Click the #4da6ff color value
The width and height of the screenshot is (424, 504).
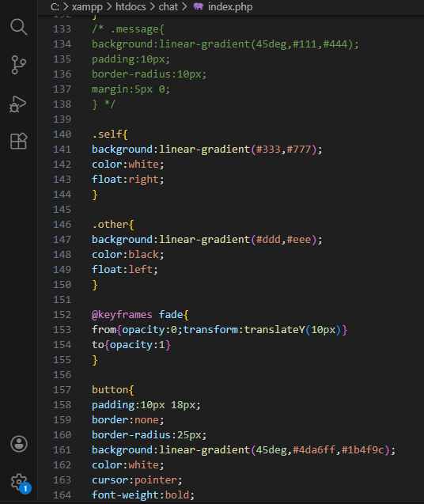(x=314, y=449)
